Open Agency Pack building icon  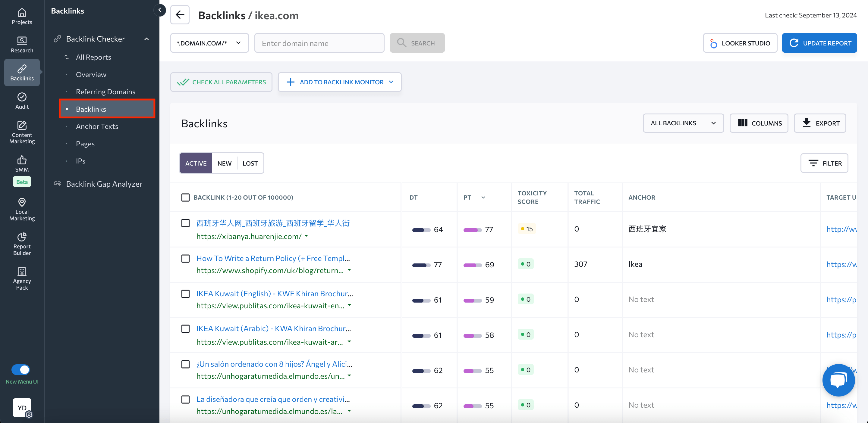[x=22, y=271]
